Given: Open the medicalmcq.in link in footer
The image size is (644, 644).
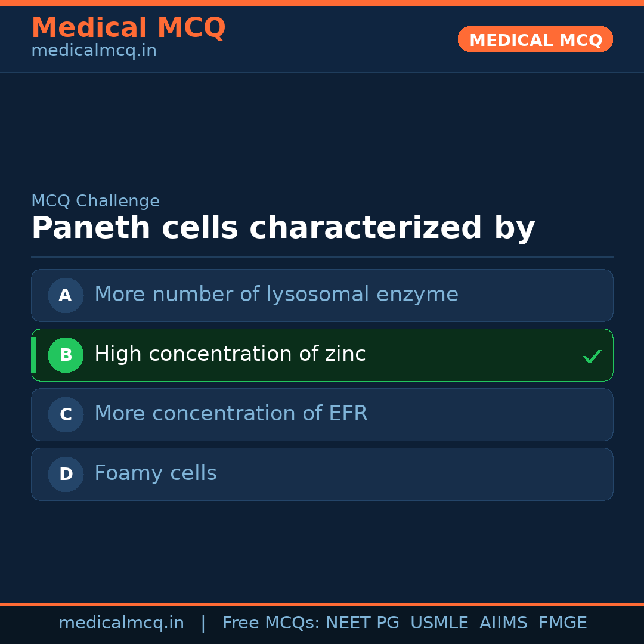Looking at the screenshot, I should point(121,623).
